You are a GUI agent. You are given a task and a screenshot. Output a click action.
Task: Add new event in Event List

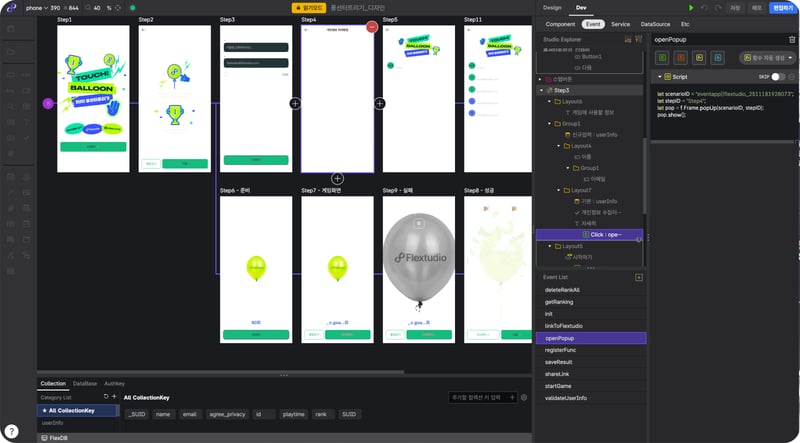tap(639, 276)
